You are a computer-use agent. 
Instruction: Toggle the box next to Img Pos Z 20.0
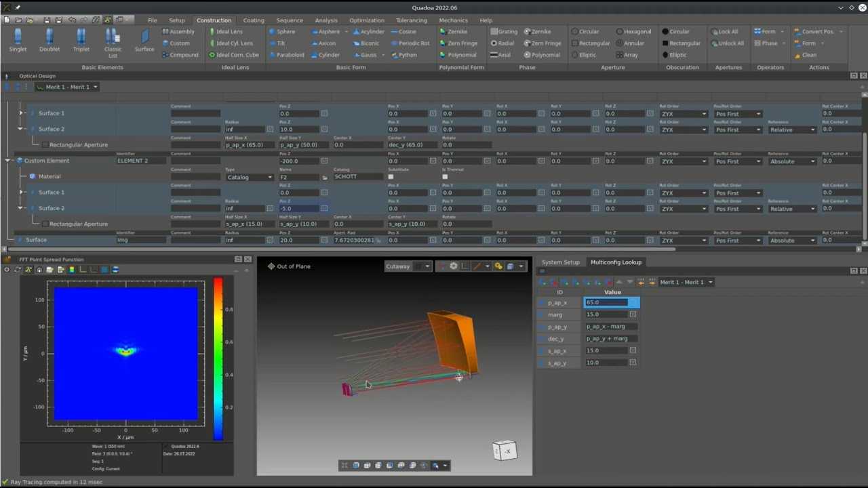coord(324,240)
